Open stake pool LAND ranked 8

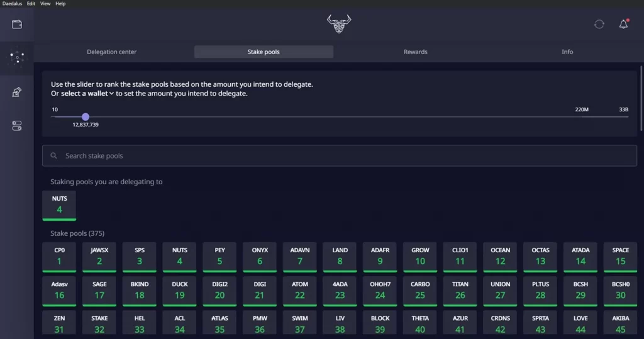(340, 257)
